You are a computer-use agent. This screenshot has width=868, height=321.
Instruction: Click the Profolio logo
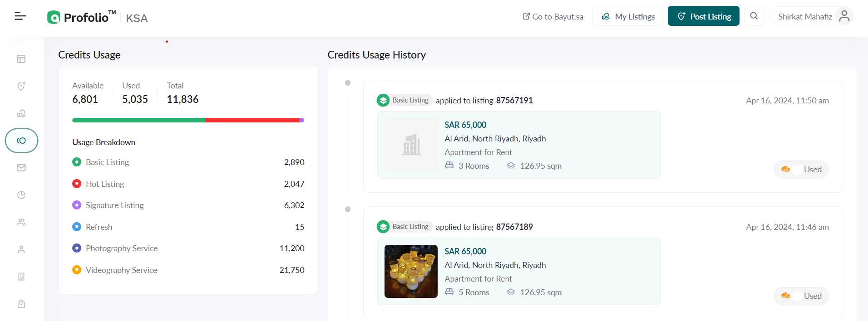82,17
